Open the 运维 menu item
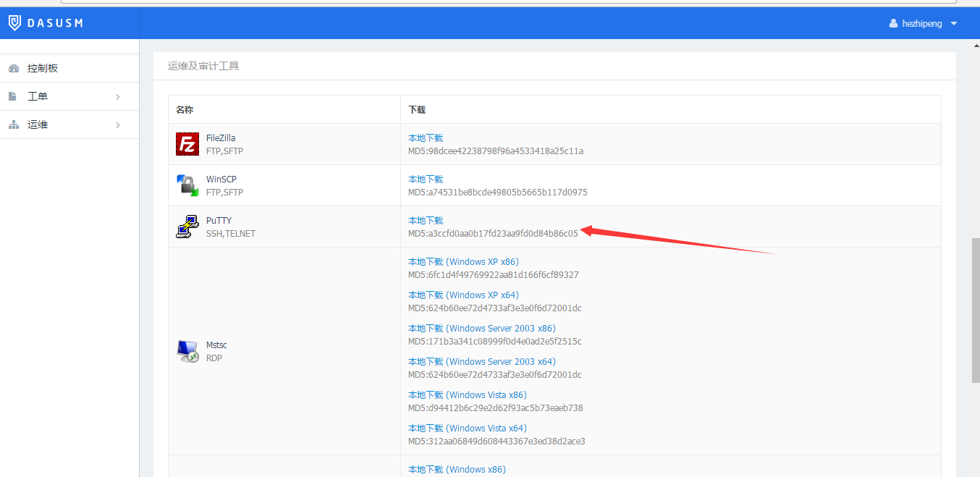The width and height of the screenshot is (980, 477). (x=69, y=124)
